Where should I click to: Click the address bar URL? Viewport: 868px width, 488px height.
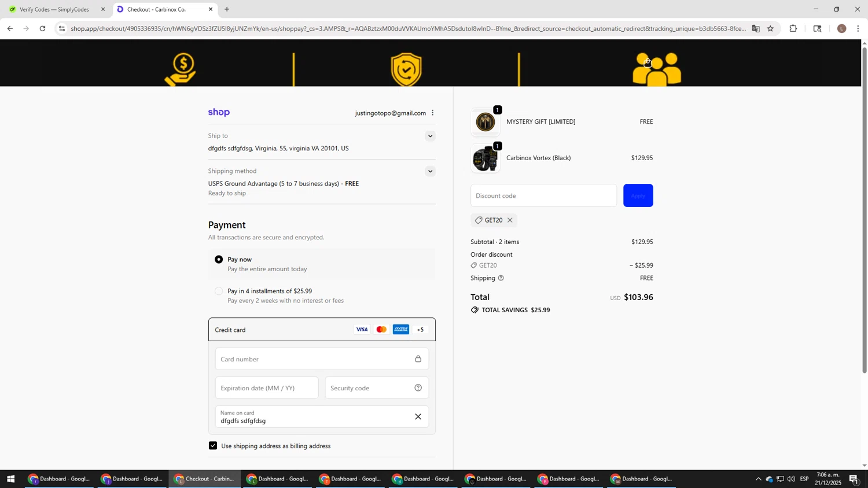[408, 28]
